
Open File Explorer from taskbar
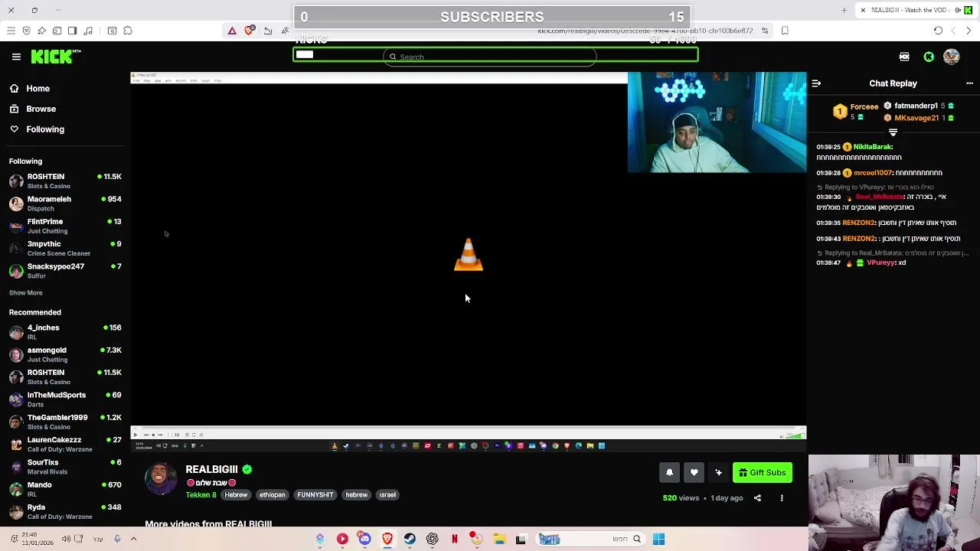[x=499, y=540]
